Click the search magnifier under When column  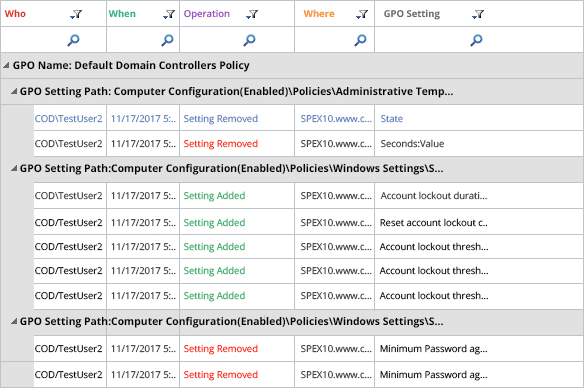(167, 40)
